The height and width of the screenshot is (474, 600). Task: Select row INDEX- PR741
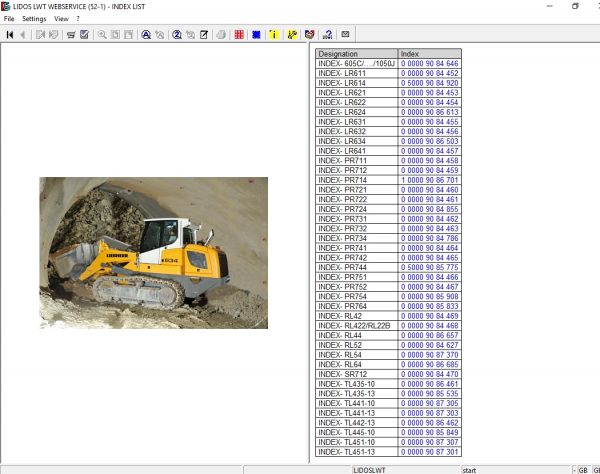coord(388,248)
